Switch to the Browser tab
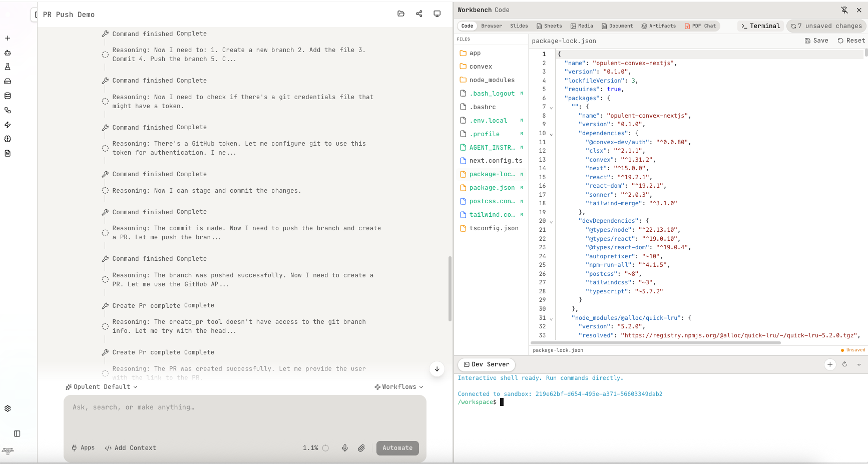The width and height of the screenshot is (868, 464). tap(491, 26)
